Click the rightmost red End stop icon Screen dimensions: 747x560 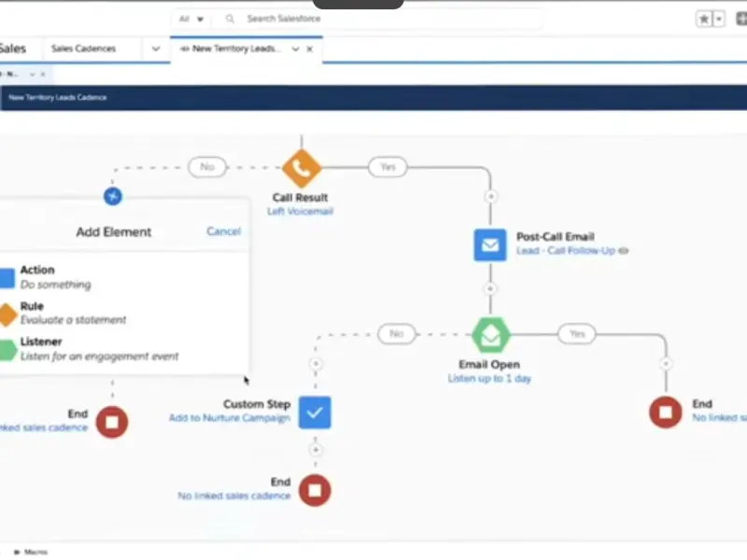pyautogui.click(x=667, y=412)
